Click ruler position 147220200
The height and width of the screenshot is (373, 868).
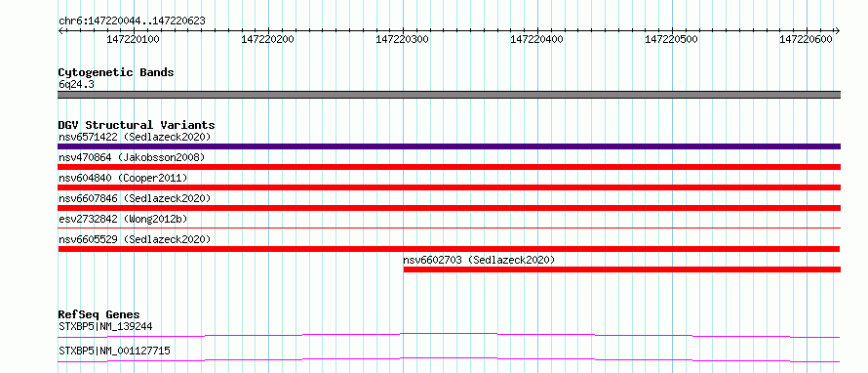pos(268,40)
